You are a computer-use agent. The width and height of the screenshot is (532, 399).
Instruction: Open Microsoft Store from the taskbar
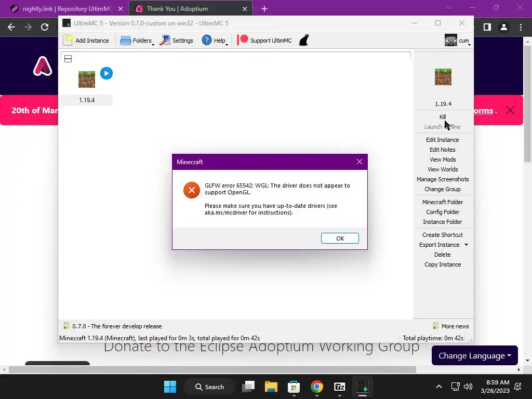click(x=294, y=387)
